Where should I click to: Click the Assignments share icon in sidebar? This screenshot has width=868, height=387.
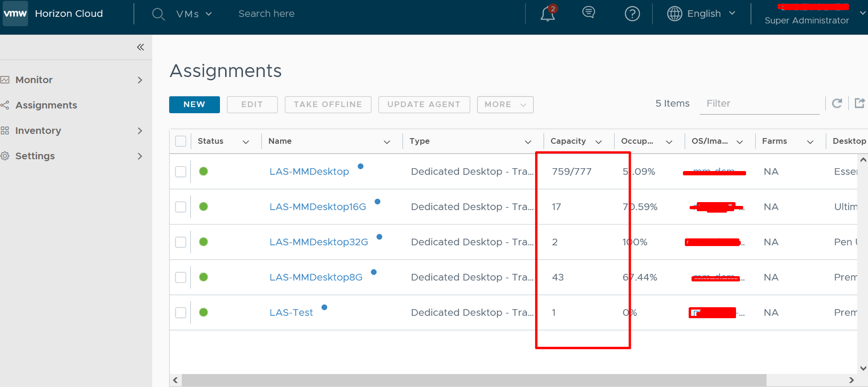pyautogui.click(x=5, y=105)
